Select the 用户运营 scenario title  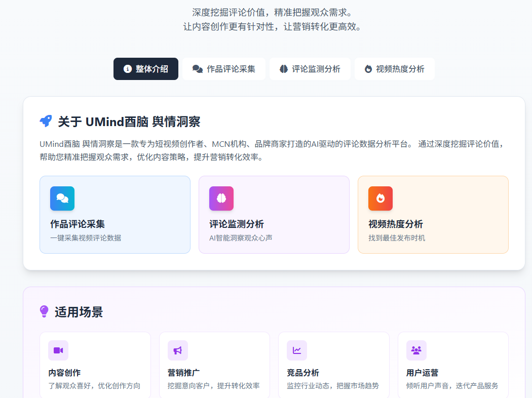coord(423,373)
